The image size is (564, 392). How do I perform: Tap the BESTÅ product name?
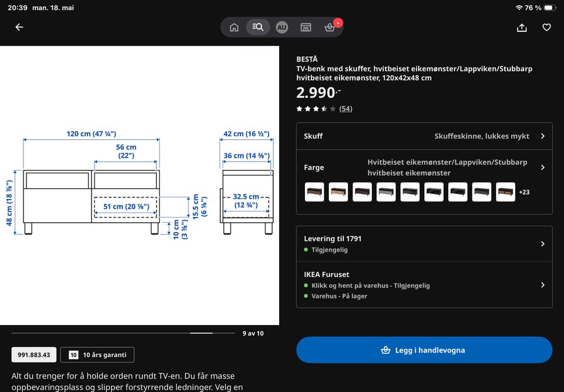point(307,59)
